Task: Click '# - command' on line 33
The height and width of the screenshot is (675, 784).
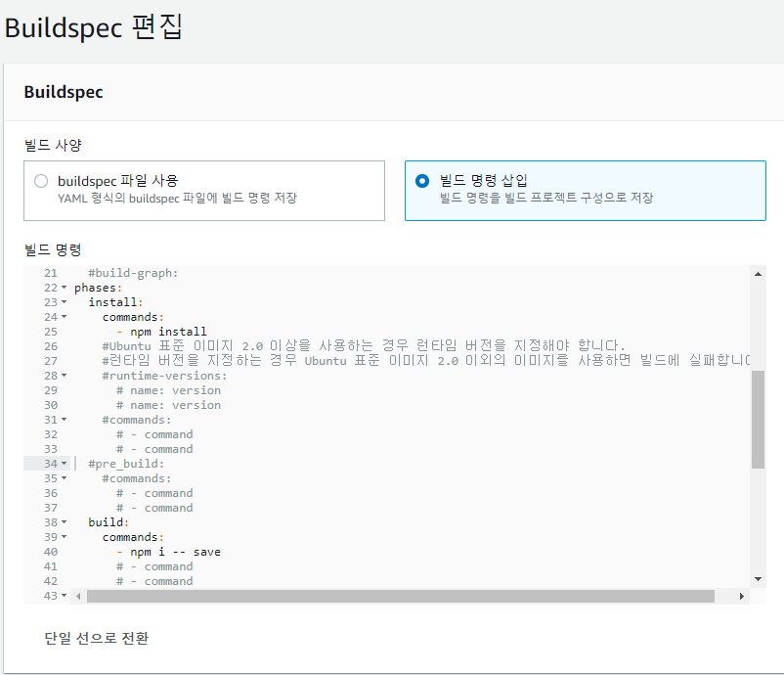Action: point(154,449)
